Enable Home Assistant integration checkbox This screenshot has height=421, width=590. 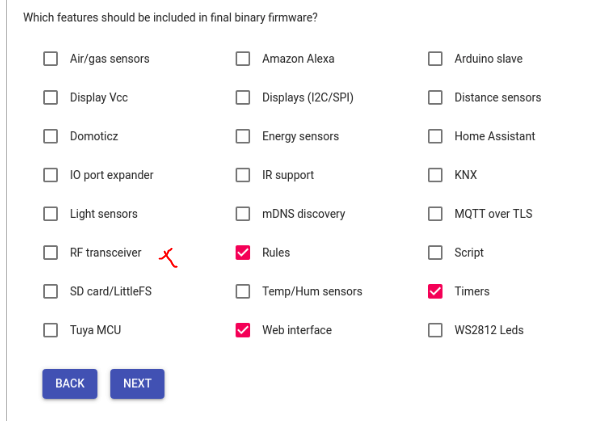pos(435,136)
